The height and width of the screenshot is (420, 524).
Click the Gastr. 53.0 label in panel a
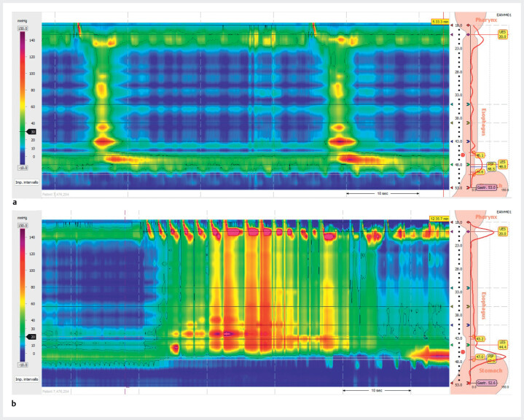click(x=486, y=187)
